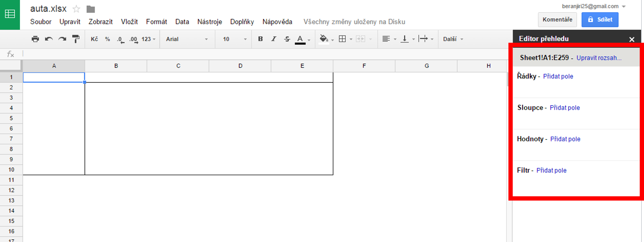Toggle bold formatting
Image resolution: width=644 pixels, height=242 pixels.
260,39
